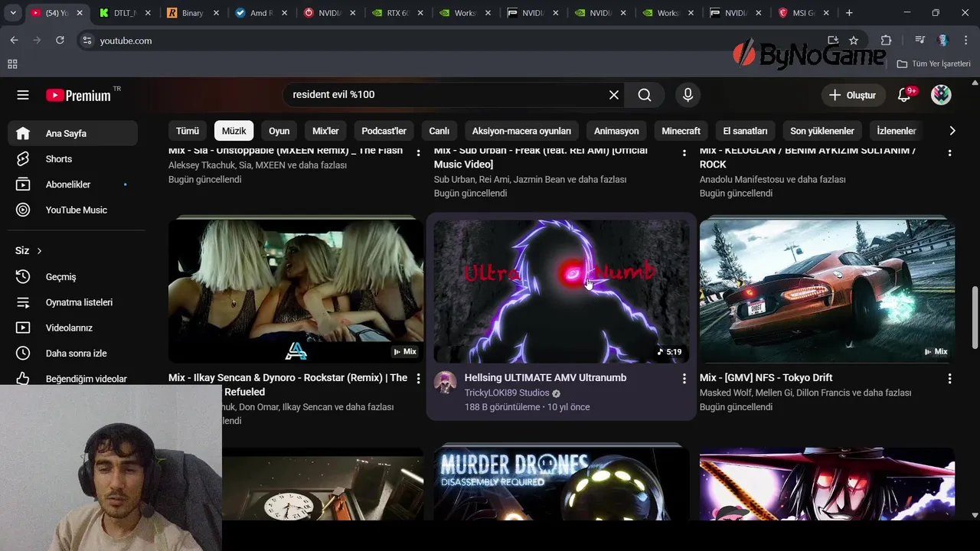Select the Müzik filter chip
Screen dimensions: 980x551
[x=234, y=131]
